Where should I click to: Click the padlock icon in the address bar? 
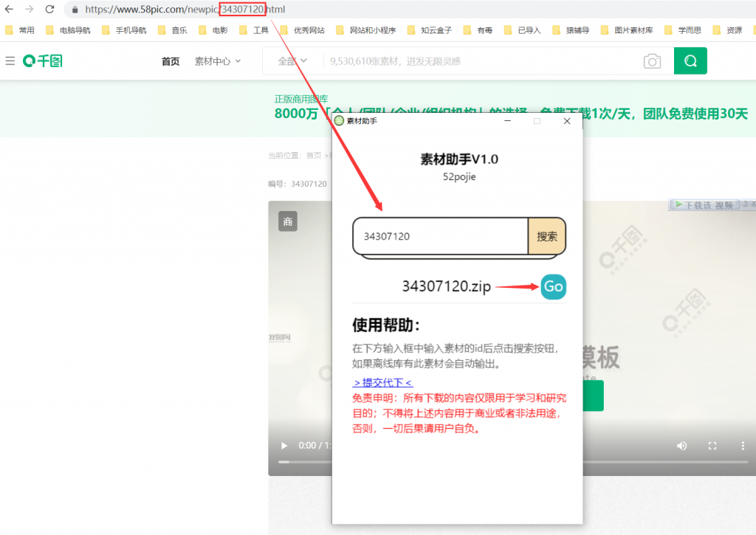coord(74,10)
